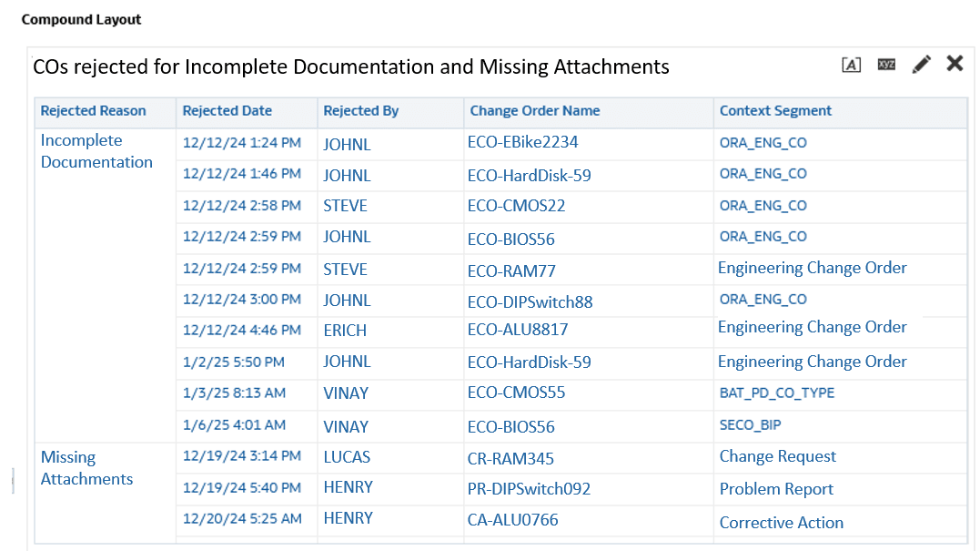Click the Format Container 'A' icon
Viewport: 980px width, 551px height.
tap(851, 65)
